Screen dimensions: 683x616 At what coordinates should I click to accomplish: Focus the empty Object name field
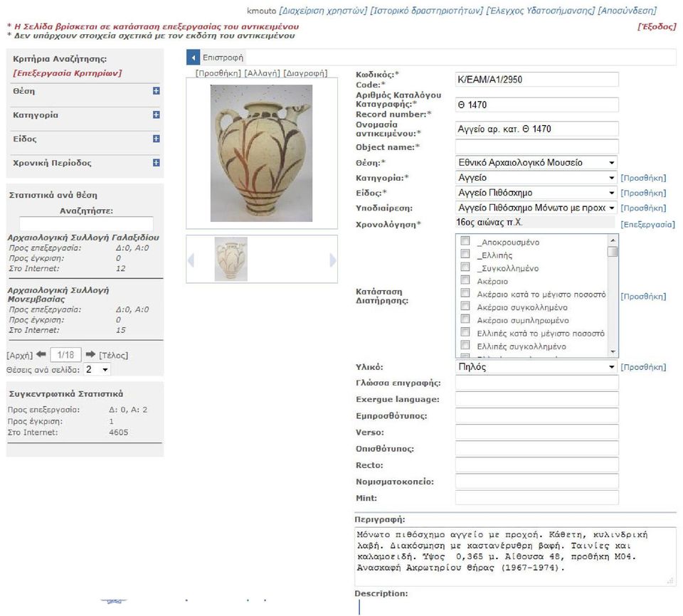coord(536,147)
